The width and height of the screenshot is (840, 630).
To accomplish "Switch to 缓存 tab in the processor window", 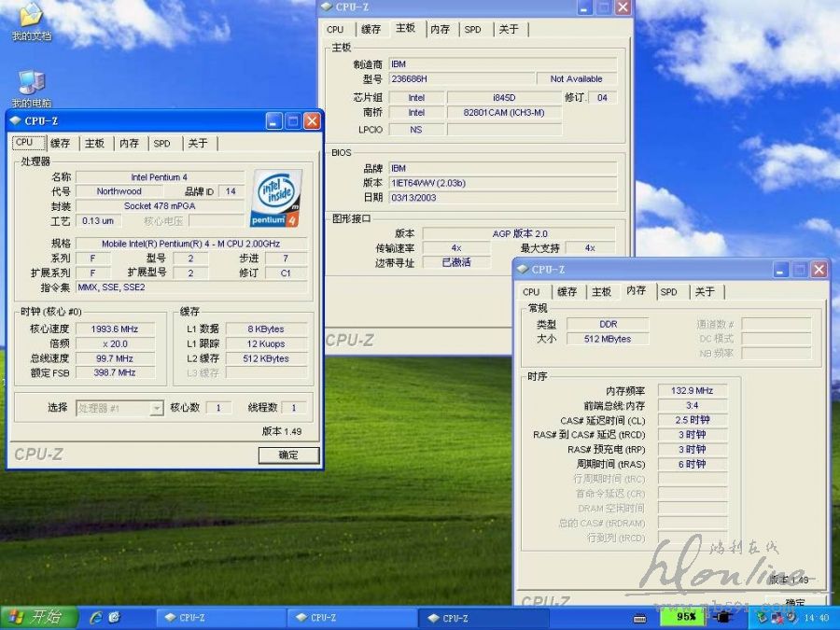I will point(61,144).
